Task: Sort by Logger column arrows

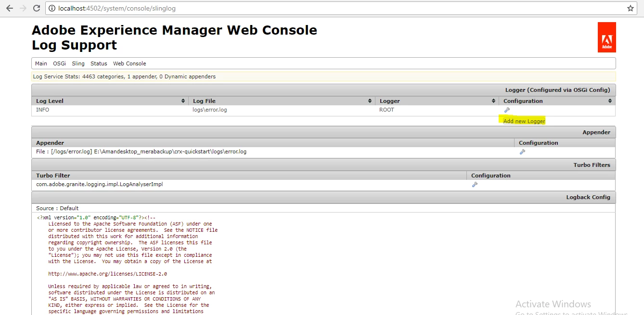Action: 493,101
